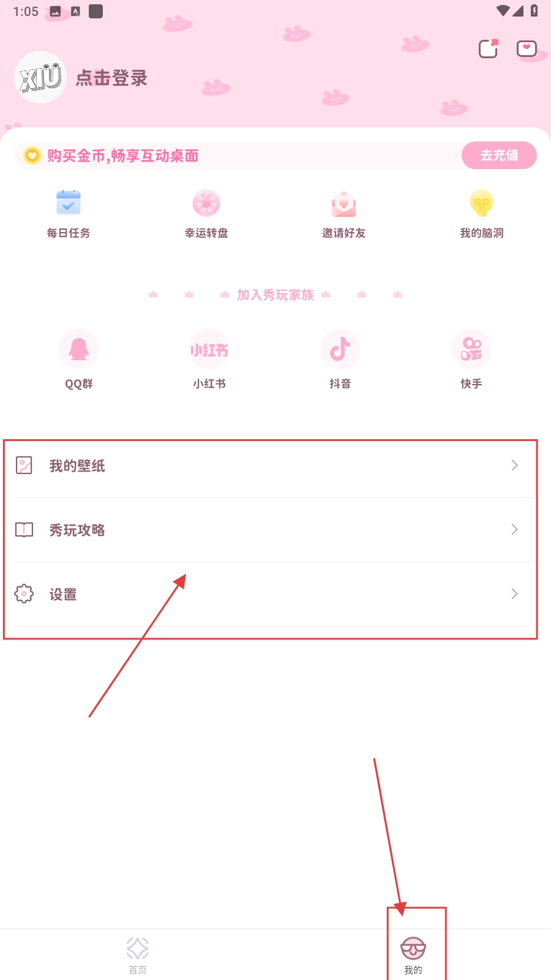Open the 快手 camera icon
551x980 pixels.
[x=471, y=349]
